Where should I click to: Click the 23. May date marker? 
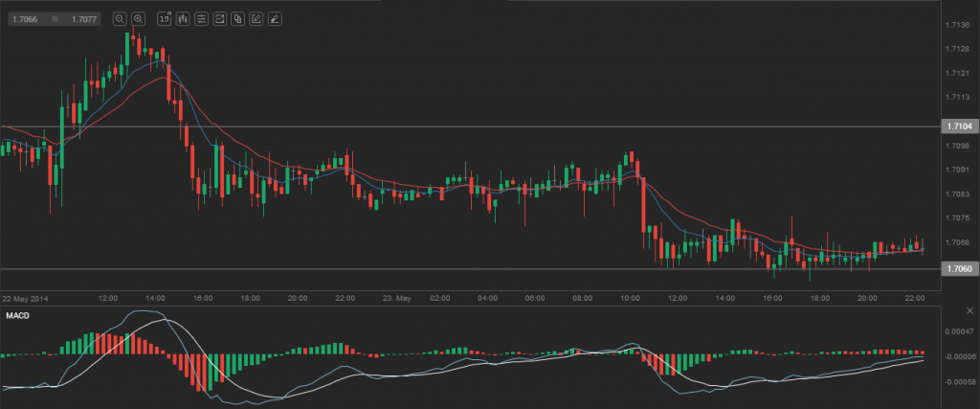pyautogui.click(x=394, y=298)
